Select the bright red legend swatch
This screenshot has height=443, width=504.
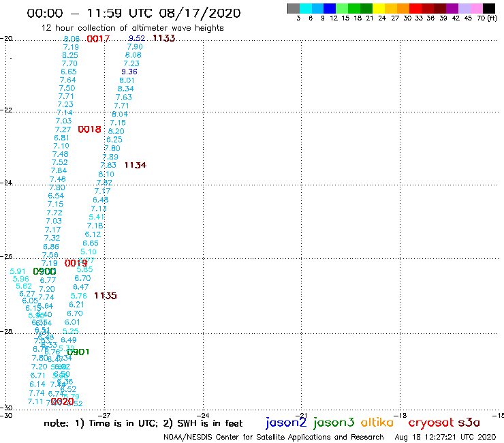pos(415,8)
